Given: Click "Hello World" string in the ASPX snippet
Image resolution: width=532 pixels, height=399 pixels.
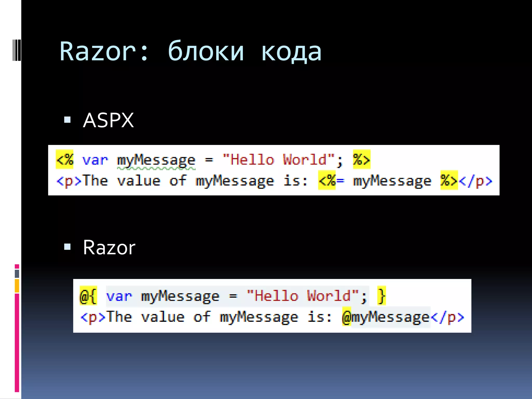Looking at the screenshot, I should (x=278, y=159).
